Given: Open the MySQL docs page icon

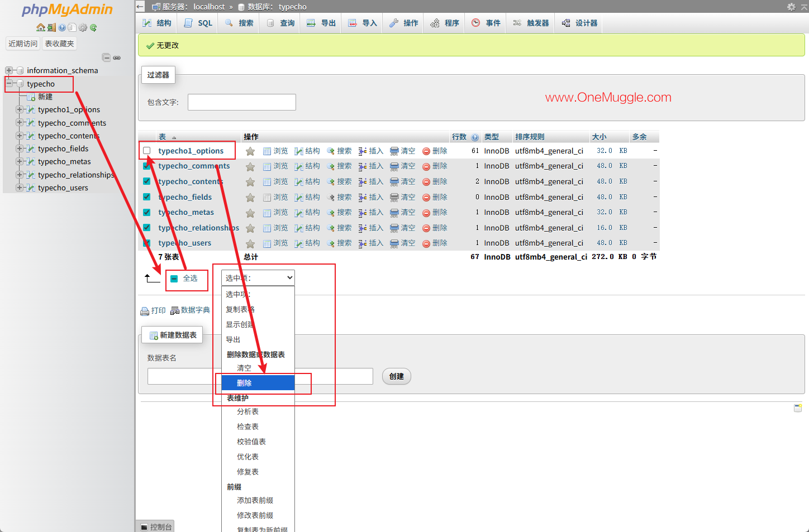Looking at the screenshot, I should [72, 27].
